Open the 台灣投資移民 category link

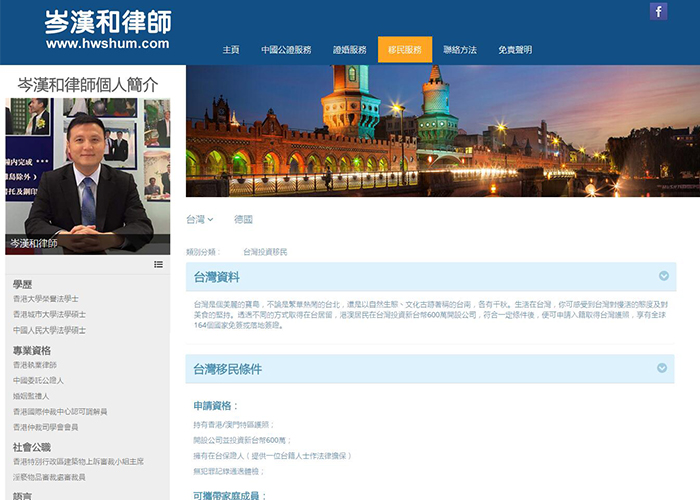tap(265, 252)
